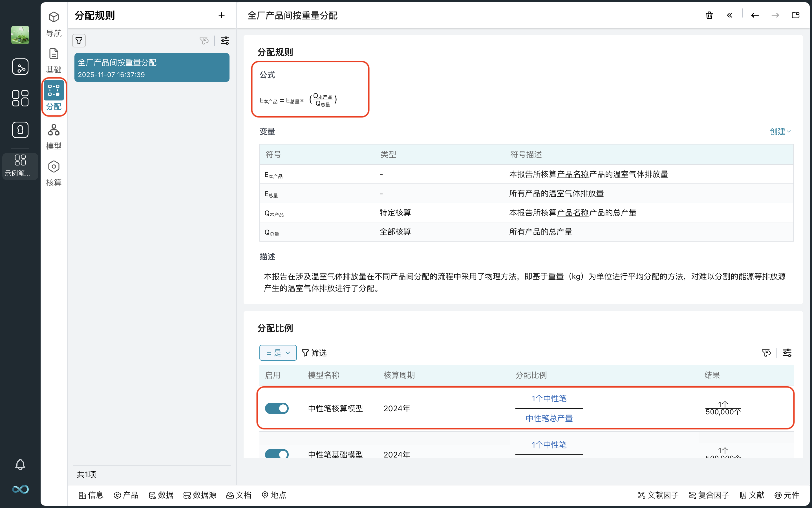Click the infinity logo at bottom left

[x=20, y=489]
